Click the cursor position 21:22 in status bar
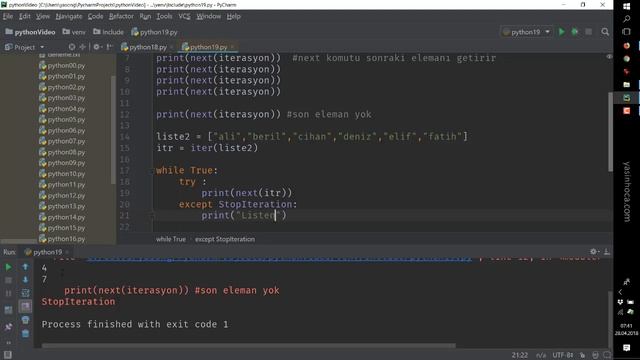 click(x=520, y=355)
